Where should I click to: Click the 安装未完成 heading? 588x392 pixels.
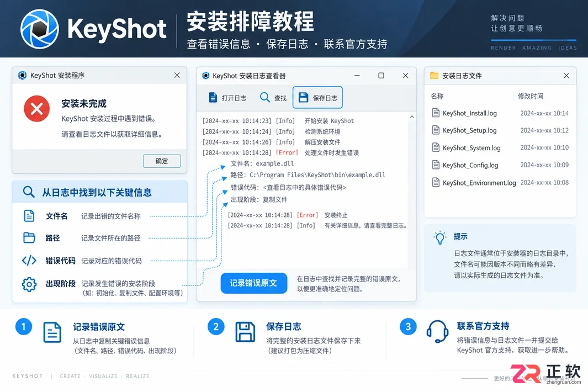pyautogui.click(x=84, y=104)
